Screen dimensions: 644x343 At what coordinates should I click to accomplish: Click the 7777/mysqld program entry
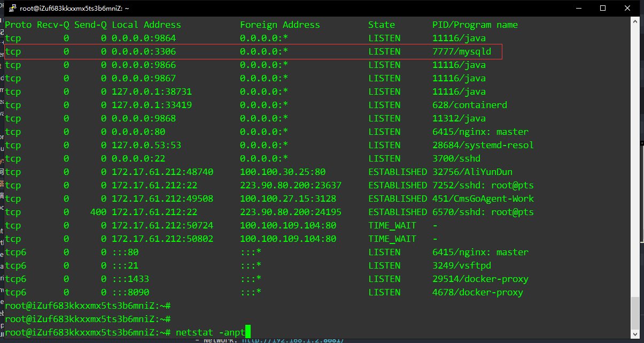462,51
